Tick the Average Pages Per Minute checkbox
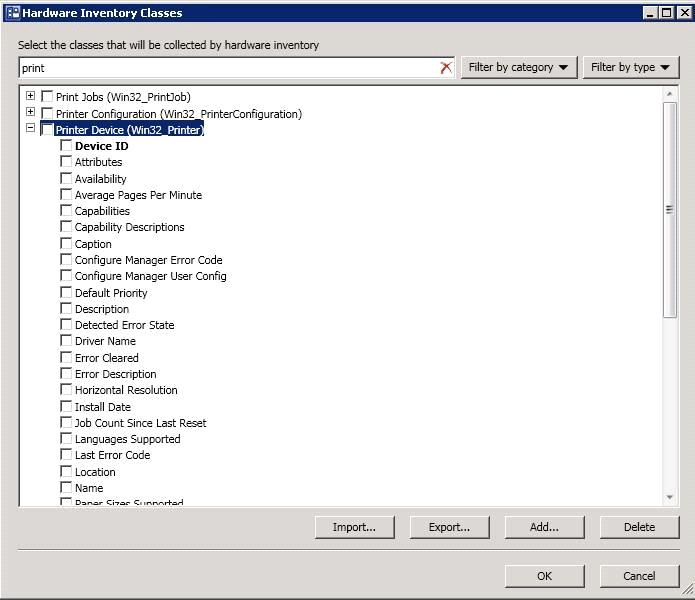This screenshot has width=695, height=600. [66, 194]
